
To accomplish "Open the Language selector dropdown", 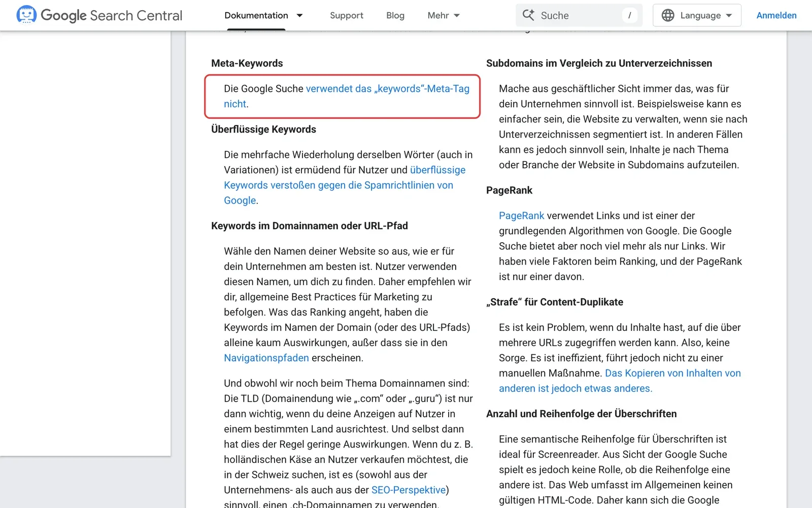I will (x=697, y=15).
